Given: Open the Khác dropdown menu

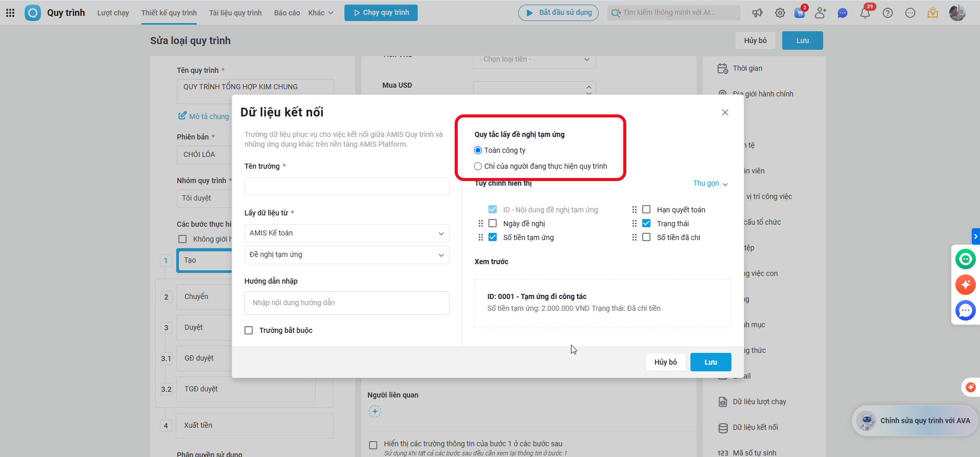Looking at the screenshot, I should [321, 13].
